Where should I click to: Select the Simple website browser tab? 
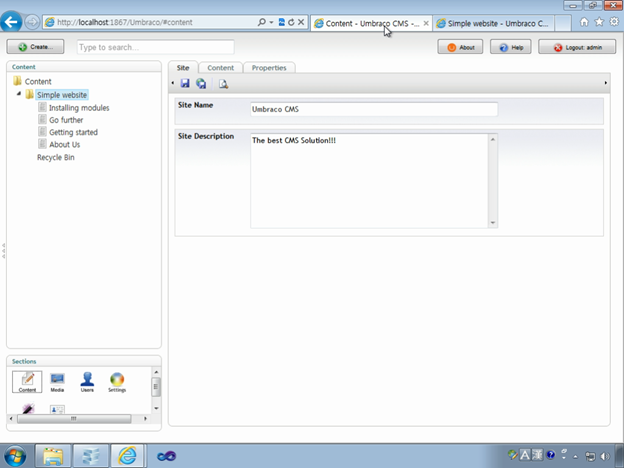click(493, 23)
